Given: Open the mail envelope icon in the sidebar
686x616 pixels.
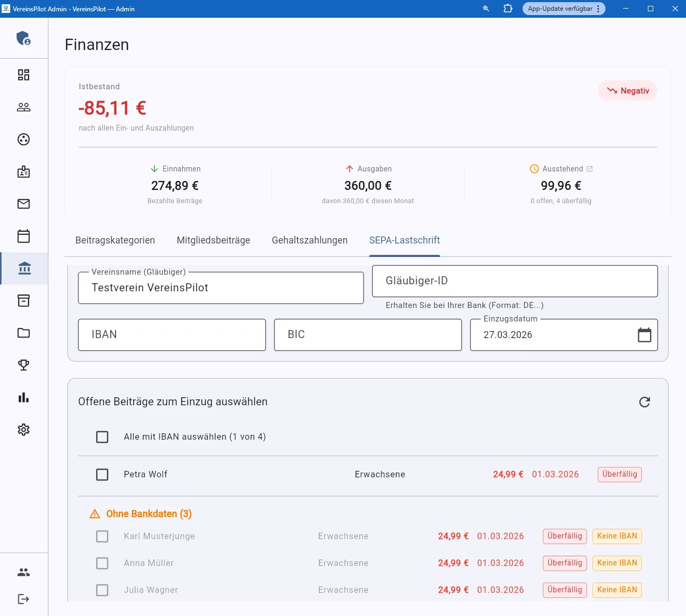Looking at the screenshot, I should tap(23, 204).
